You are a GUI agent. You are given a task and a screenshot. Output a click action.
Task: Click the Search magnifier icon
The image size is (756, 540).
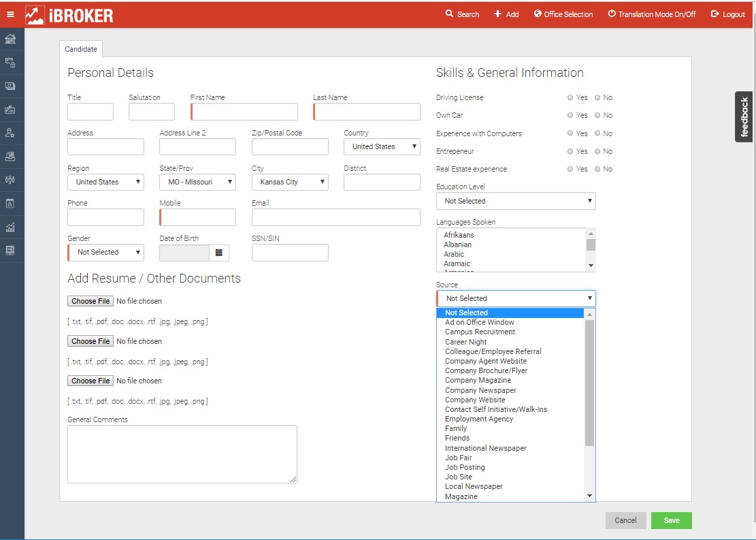pyautogui.click(x=449, y=14)
